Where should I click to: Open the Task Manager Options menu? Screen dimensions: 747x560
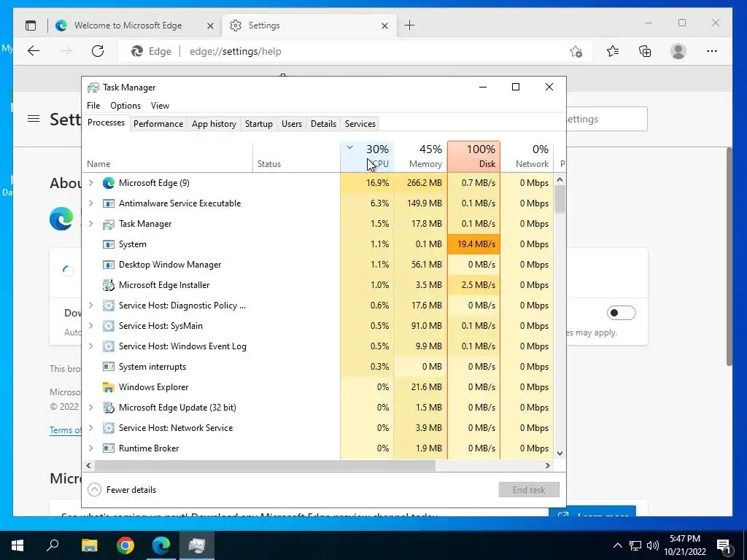[125, 106]
